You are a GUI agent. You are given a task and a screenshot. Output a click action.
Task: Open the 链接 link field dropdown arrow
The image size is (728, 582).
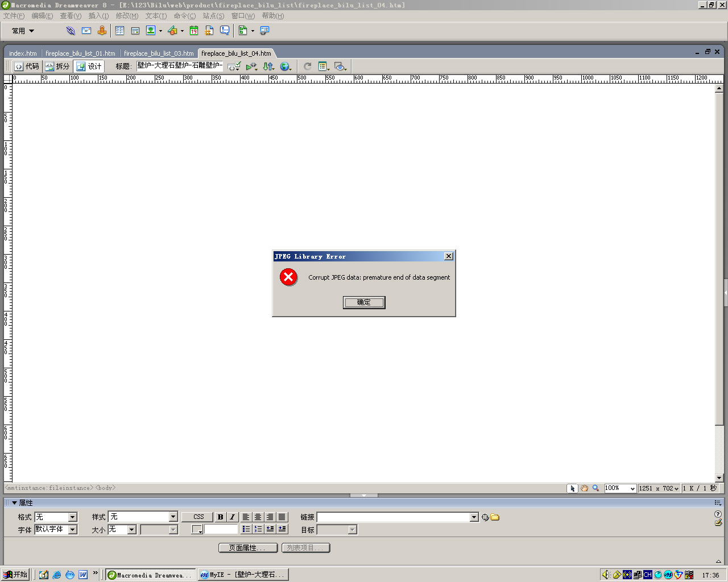coord(474,517)
